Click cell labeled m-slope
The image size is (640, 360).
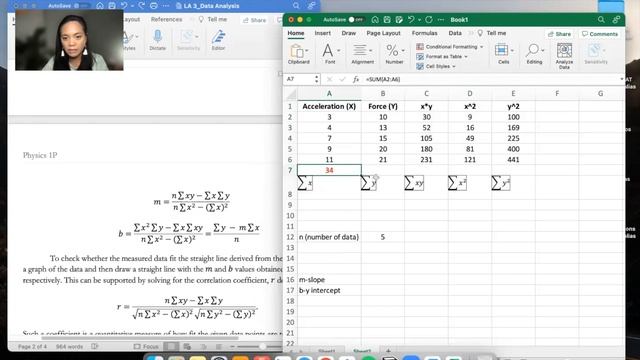pos(329,280)
